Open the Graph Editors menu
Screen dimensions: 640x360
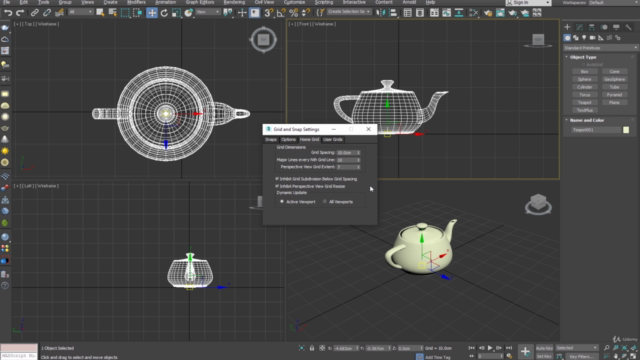point(200,2)
